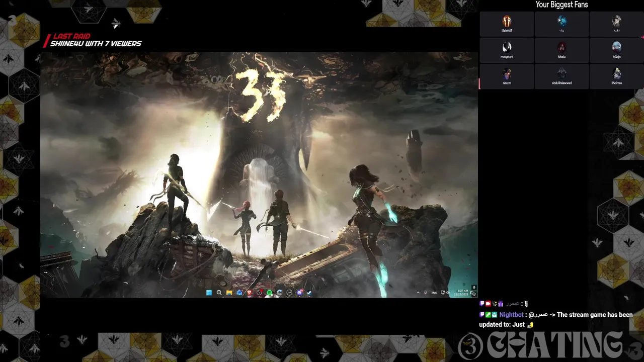Select the ninizm fan card
Image resolution: width=644 pixels, height=362 pixels.
tap(507, 76)
